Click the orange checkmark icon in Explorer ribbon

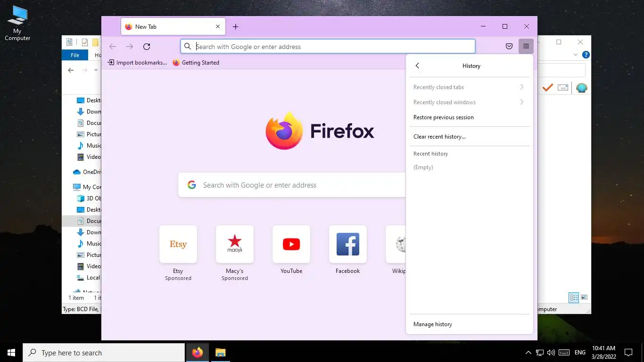pos(547,88)
